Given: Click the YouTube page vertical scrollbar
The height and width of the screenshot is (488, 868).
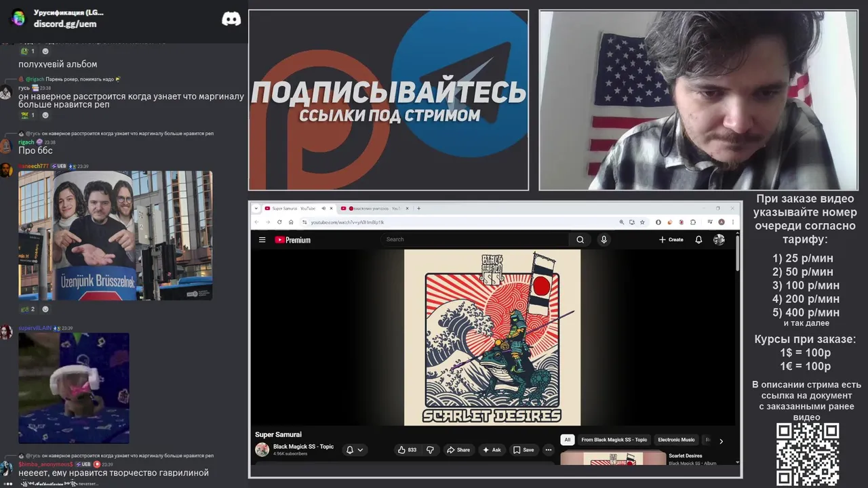Looking at the screenshot, I should tap(737, 252).
